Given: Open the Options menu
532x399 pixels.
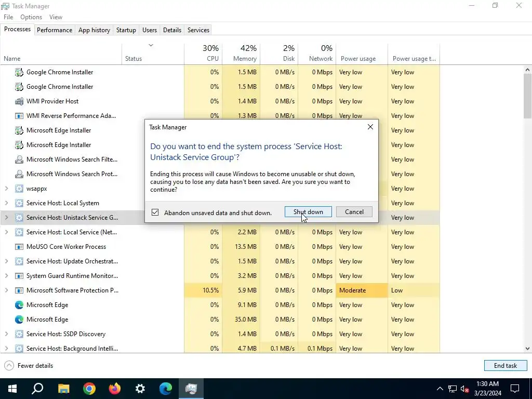Looking at the screenshot, I should click(31, 17).
